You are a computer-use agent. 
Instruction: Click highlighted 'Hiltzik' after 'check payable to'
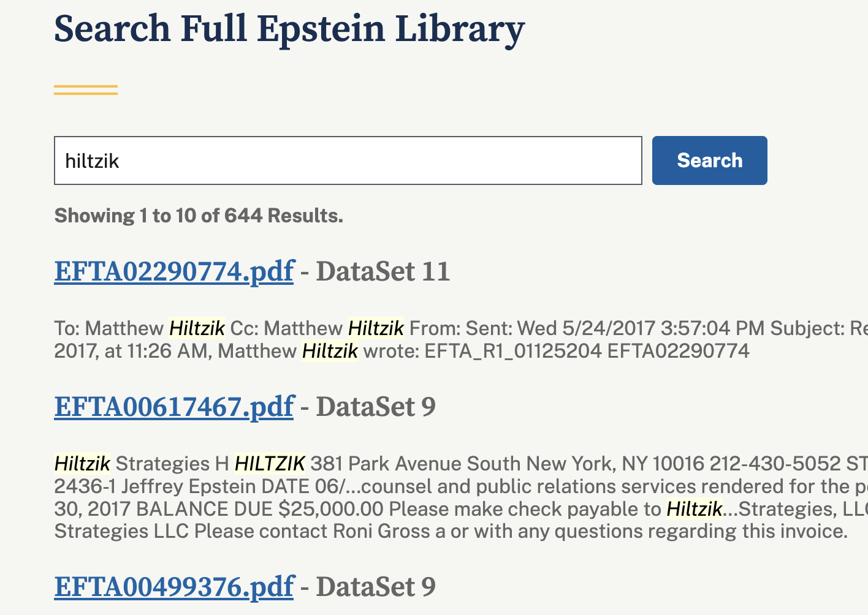(694, 509)
